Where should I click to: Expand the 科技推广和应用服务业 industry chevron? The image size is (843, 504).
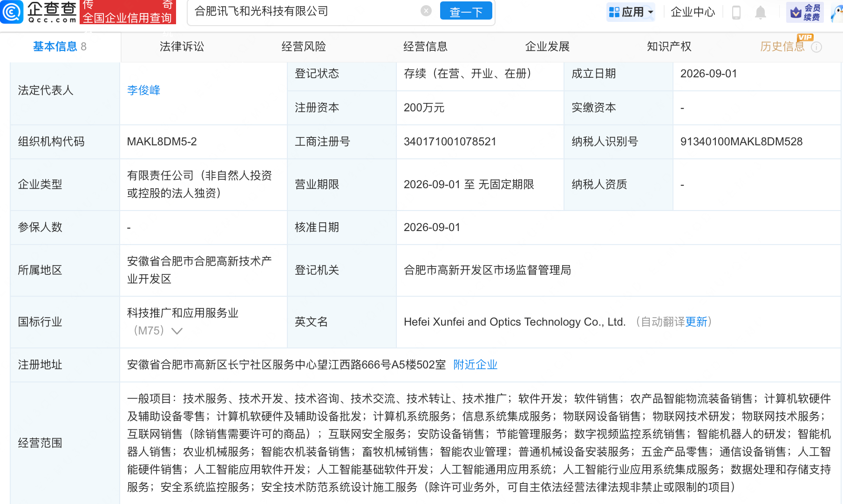[x=177, y=331]
